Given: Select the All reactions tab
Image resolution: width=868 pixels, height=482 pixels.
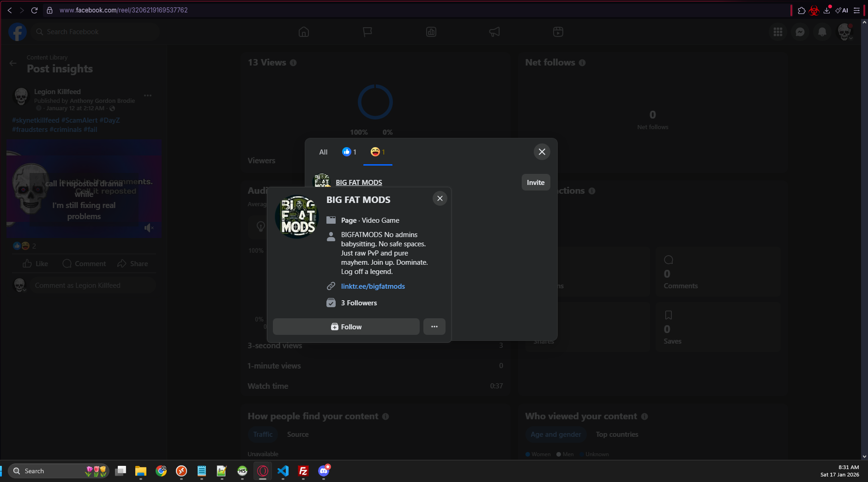Looking at the screenshot, I should pos(323,152).
